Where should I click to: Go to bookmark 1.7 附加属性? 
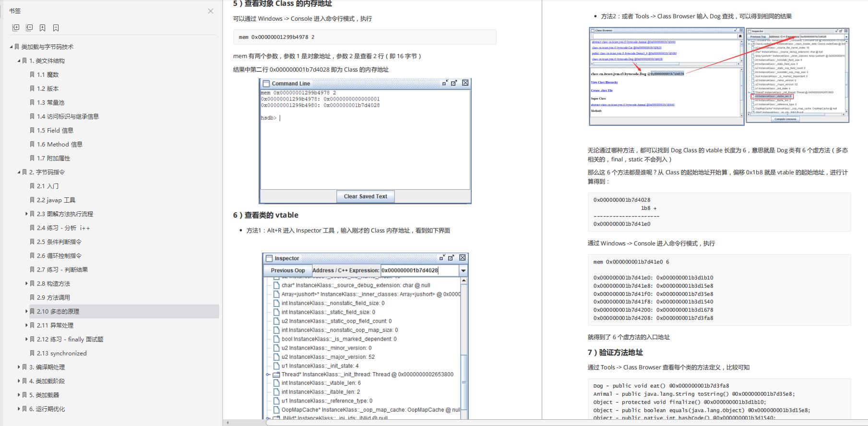(x=53, y=158)
